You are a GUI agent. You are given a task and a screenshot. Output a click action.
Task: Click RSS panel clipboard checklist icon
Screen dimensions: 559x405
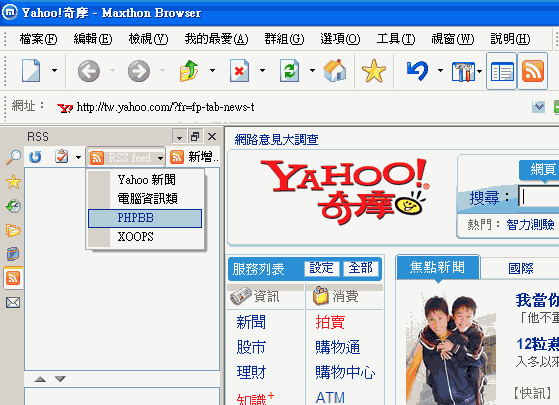tap(62, 157)
